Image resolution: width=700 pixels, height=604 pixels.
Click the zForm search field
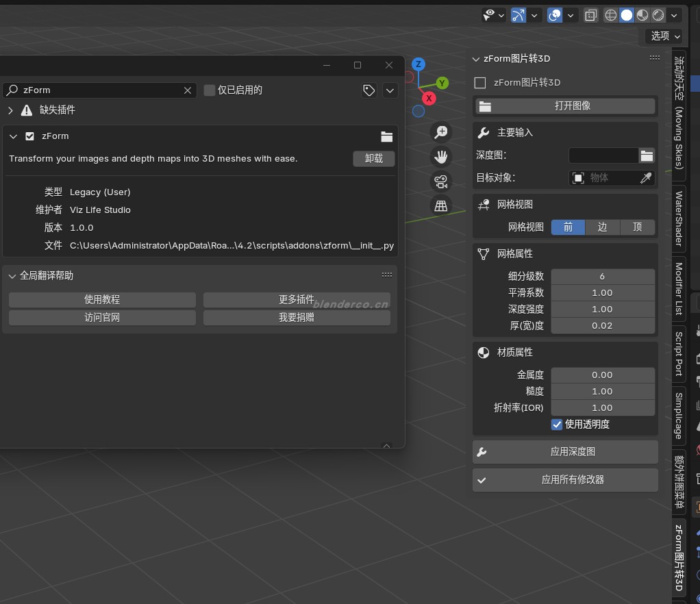[x=99, y=90]
